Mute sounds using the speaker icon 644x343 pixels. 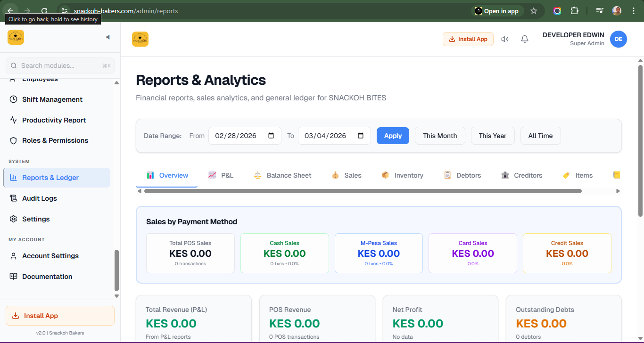coord(504,39)
